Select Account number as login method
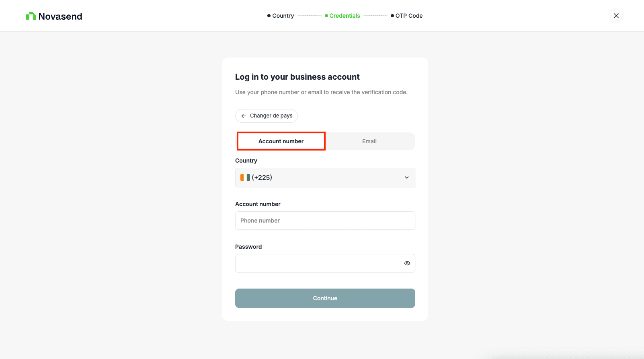Viewport: 644px width, 359px height. coord(281,141)
